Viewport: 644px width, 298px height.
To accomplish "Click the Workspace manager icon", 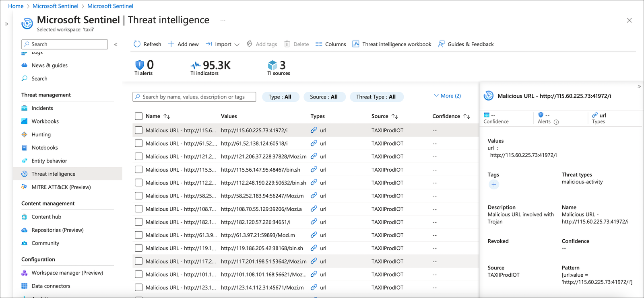I will coord(25,273).
